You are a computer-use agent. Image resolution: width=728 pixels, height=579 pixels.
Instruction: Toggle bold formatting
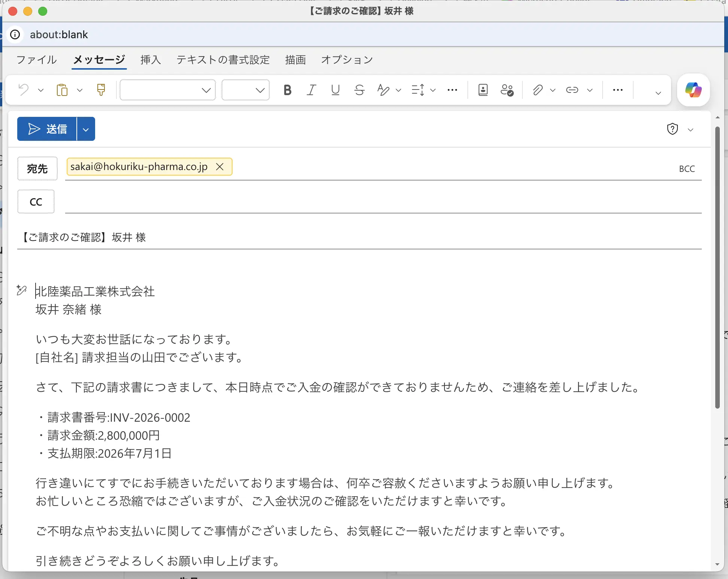(288, 90)
